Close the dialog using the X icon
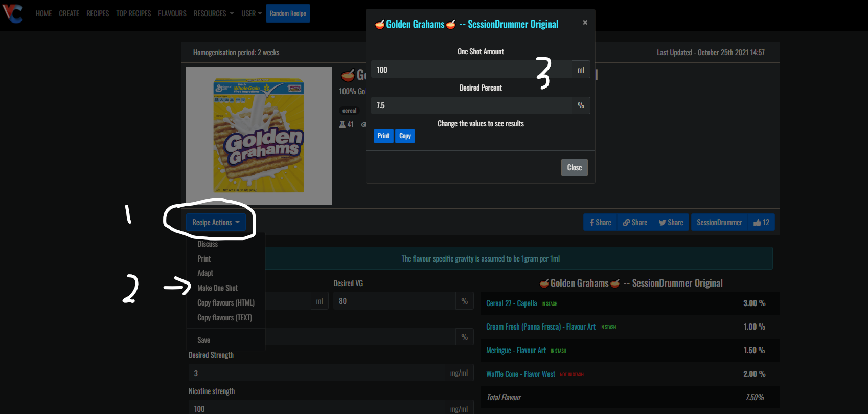Viewport: 868px width, 414px height. [585, 23]
